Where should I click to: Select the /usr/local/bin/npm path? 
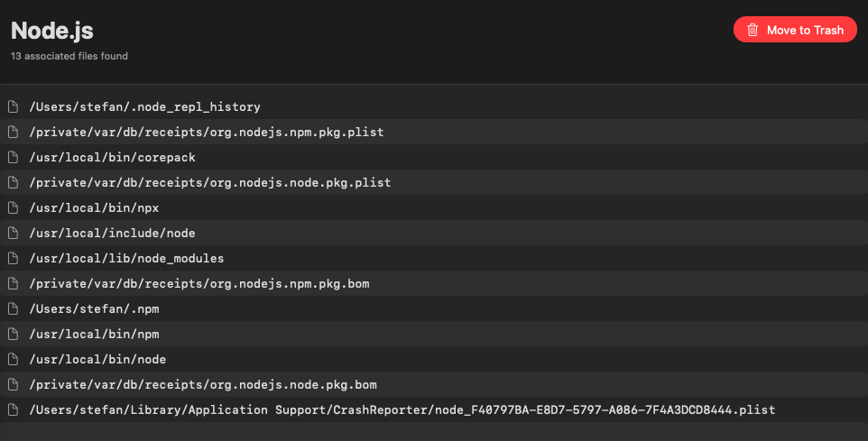[94, 335]
